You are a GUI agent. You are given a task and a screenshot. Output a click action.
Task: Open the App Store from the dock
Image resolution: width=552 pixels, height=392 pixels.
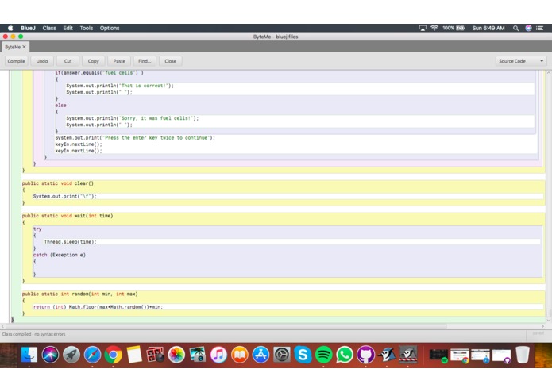[261, 355]
